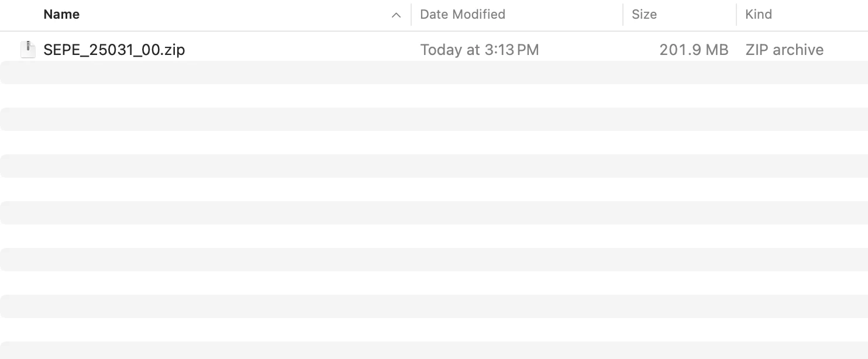The image size is (868, 359).
Task: Sort by the Date Modified column header
Action: (x=462, y=14)
